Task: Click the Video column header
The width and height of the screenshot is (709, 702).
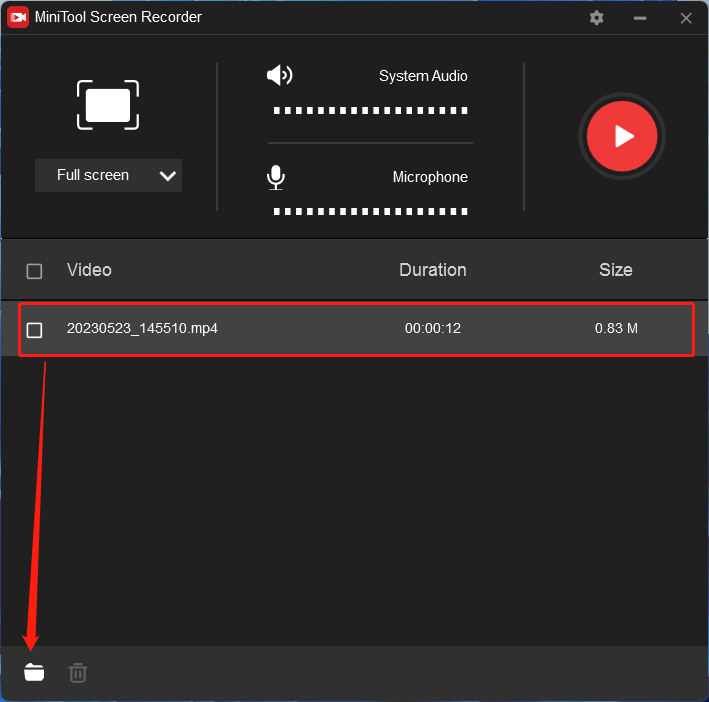Action: tap(89, 270)
